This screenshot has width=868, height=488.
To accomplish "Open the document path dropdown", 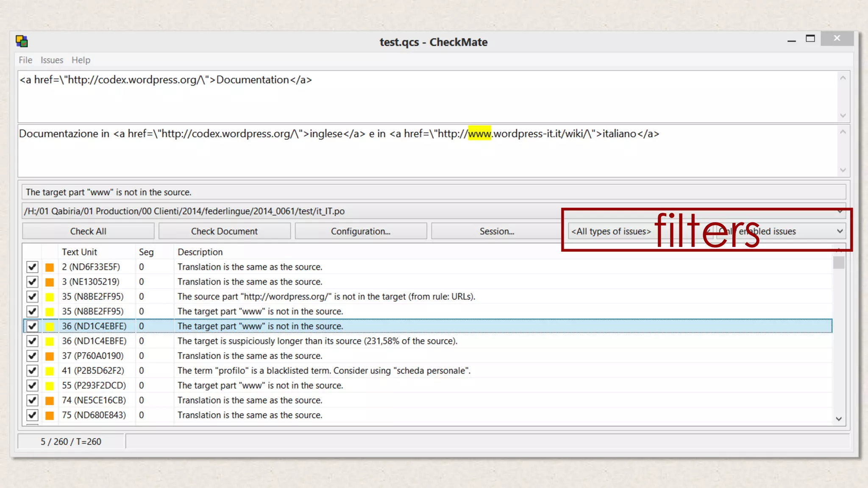I will click(840, 211).
